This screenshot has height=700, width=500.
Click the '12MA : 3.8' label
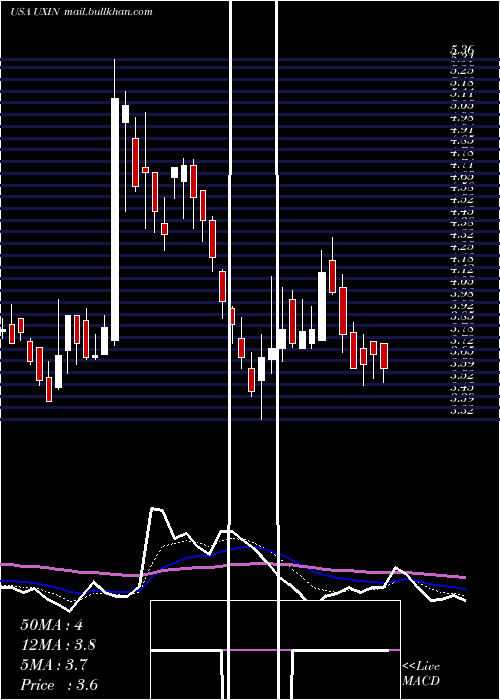pyautogui.click(x=58, y=645)
